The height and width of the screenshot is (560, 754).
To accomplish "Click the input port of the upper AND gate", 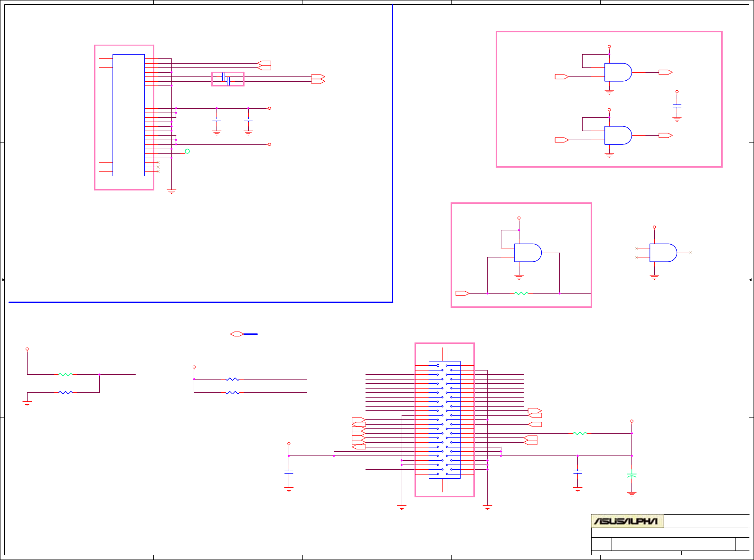I will click(562, 76).
